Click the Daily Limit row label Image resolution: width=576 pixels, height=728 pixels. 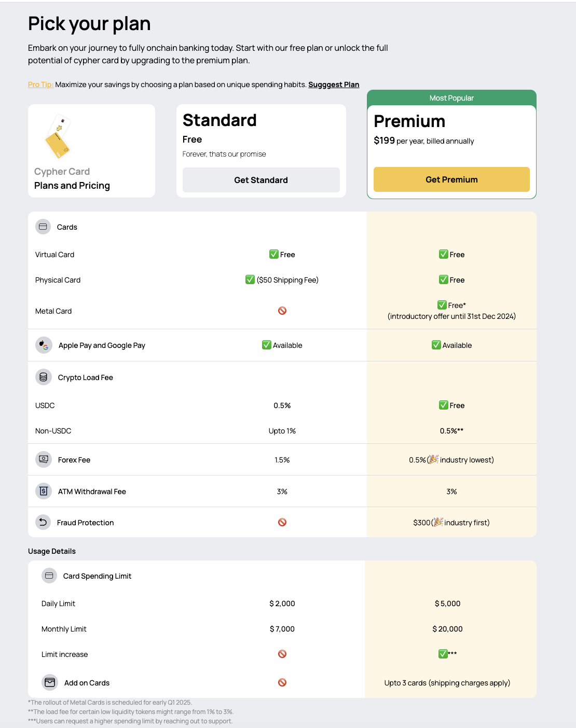(58, 604)
